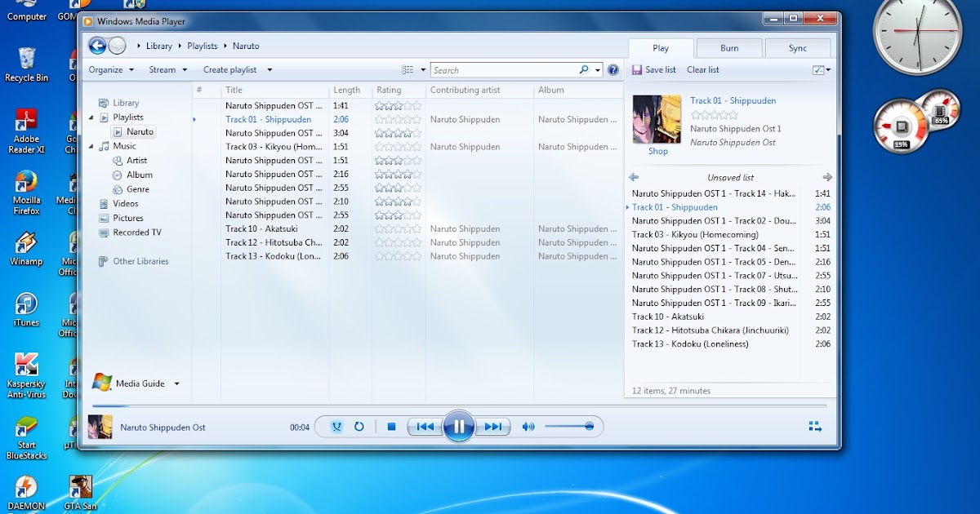Open Media Guide dropdown arrow

[176, 383]
